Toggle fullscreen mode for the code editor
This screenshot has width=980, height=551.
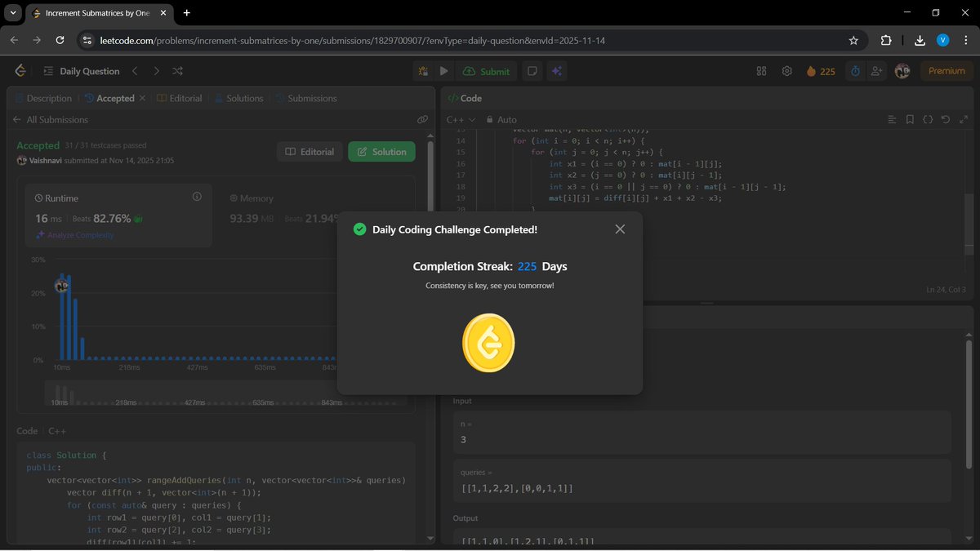(x=964, y=119)
